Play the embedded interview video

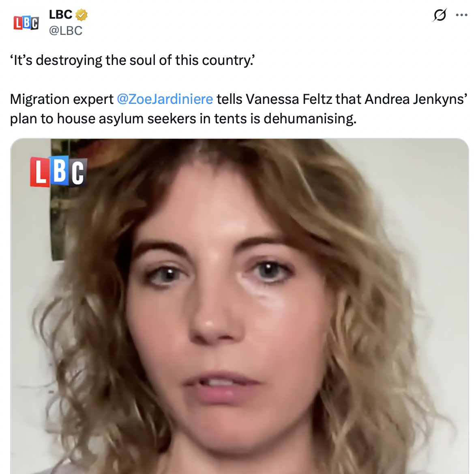[x=240, y=306]
